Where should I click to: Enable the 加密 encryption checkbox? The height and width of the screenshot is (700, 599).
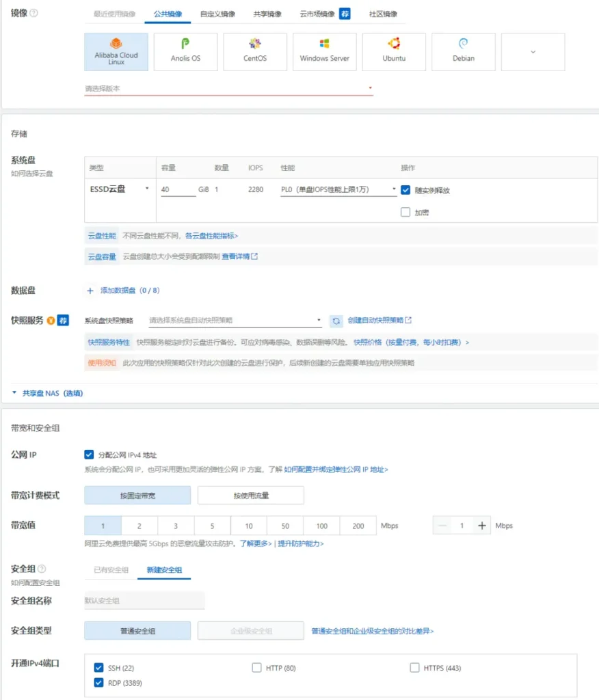405,212
